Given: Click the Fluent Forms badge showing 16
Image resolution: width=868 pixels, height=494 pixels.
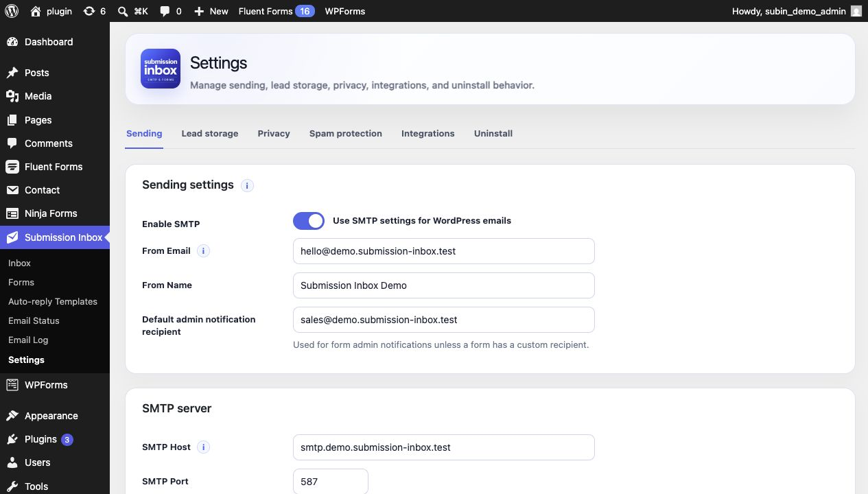Looking at the screenshot, I should click(305, 11).
